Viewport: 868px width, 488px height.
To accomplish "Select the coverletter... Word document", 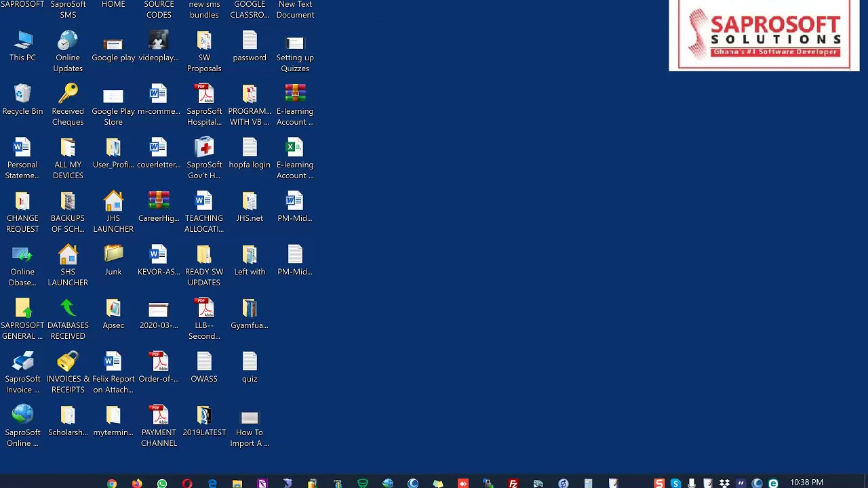I will click(x=159, y=154).
